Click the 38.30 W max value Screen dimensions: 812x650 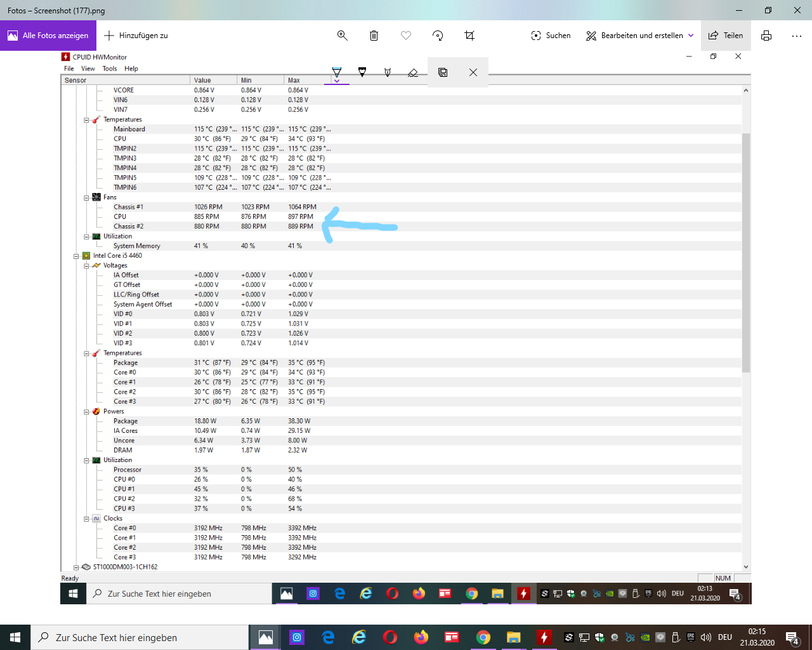[x=299, y=421]
